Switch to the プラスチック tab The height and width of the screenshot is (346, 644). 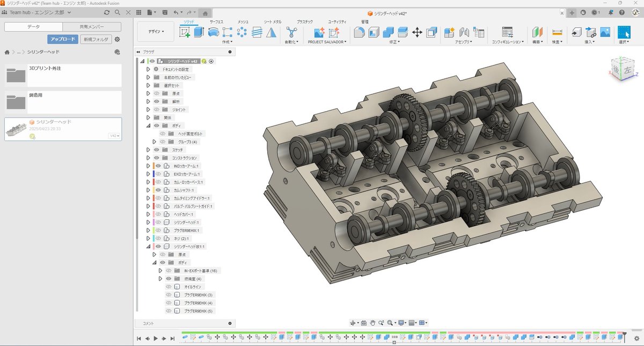(x=305, y=21)
